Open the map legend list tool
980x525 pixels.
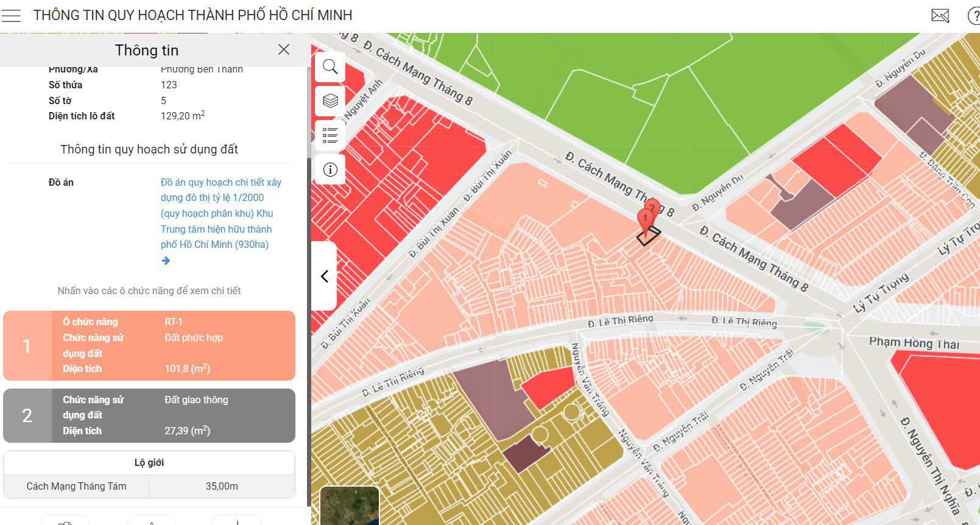pos(330,135)
